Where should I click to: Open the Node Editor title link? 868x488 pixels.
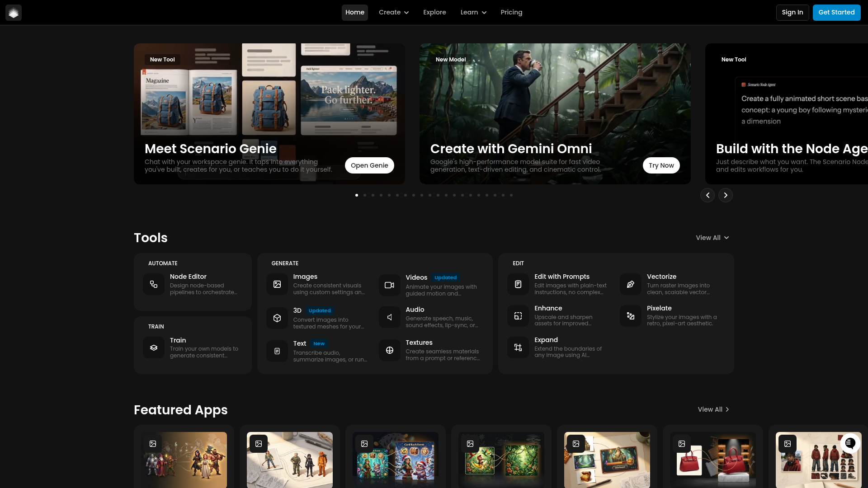pyautogui.click(x=188, y=277)
